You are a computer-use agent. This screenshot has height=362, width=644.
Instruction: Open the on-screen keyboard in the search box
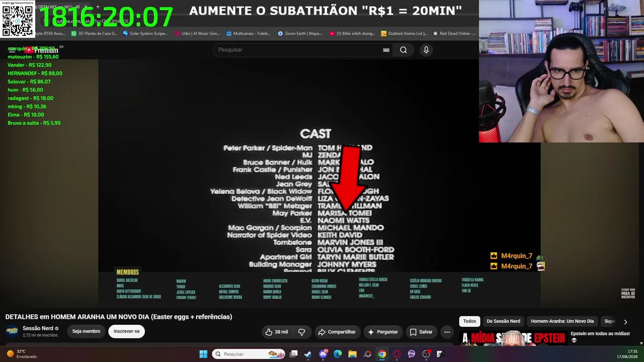386,50
